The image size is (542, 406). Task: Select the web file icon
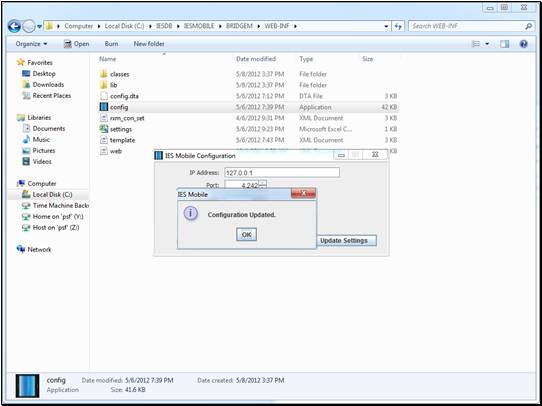(104, 151)
